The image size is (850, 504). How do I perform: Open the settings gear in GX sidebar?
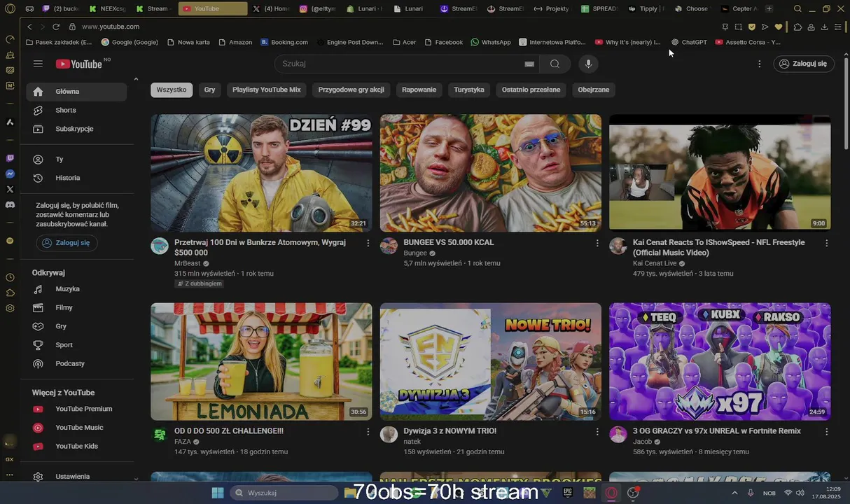10,308
